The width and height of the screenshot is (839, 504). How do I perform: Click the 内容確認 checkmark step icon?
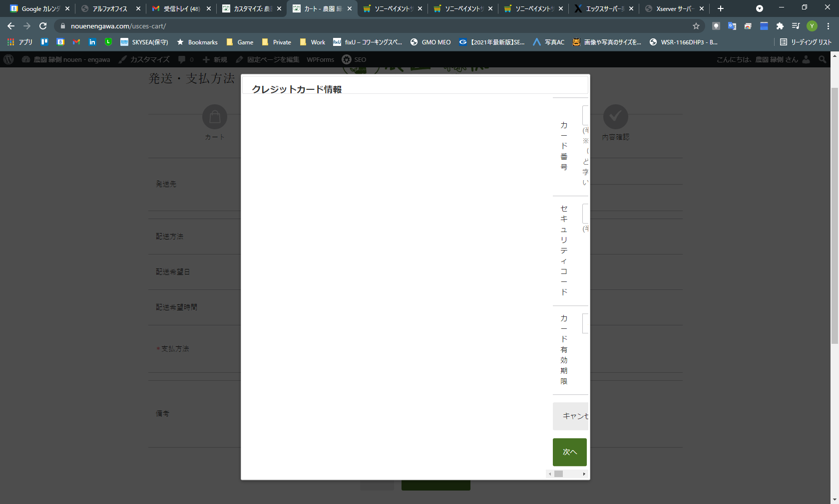pos(615,117)
